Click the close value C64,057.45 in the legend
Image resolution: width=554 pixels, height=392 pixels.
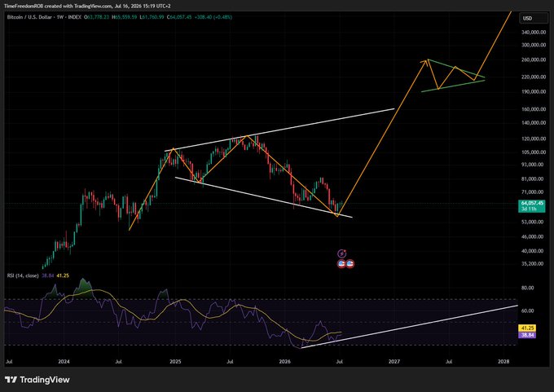tap(179, 17)
